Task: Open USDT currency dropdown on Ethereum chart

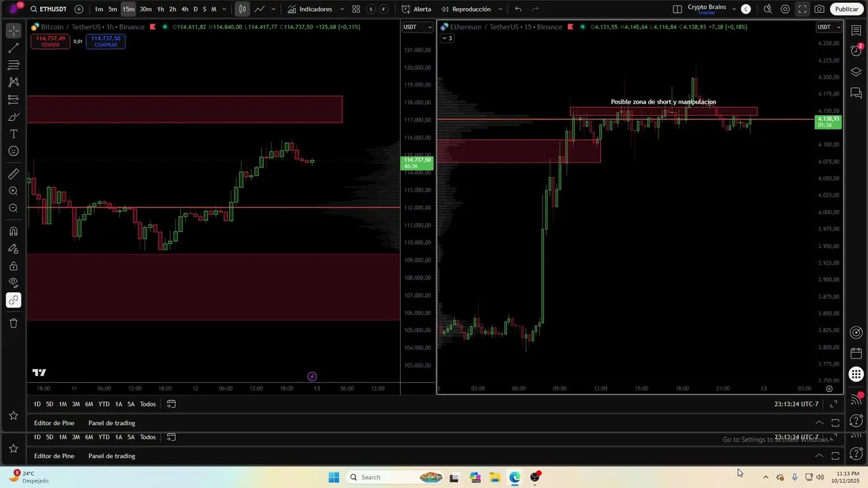Action: pyautogui.click(x=829, y=27)
